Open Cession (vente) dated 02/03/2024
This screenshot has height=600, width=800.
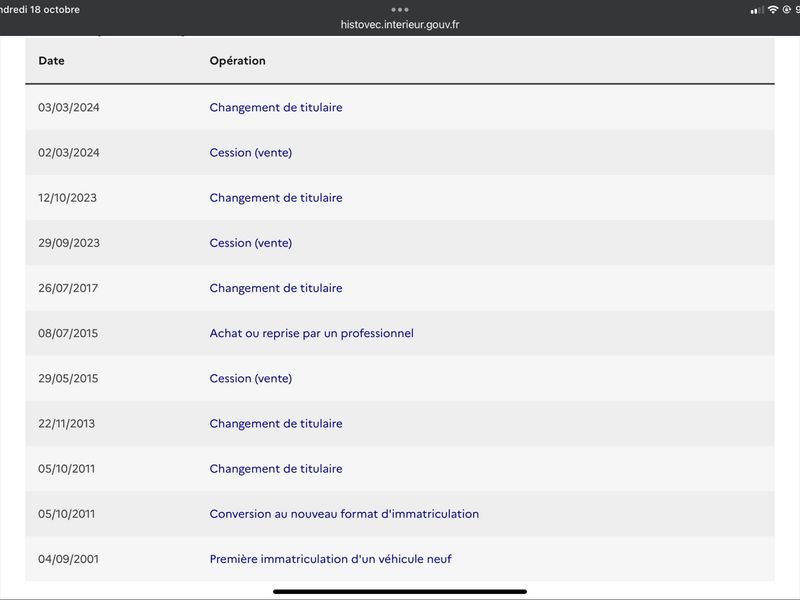251,153
